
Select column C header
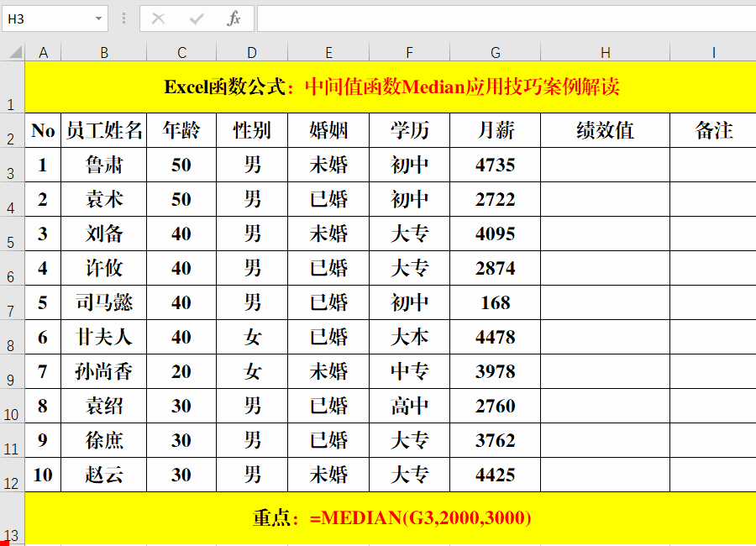(181, 52)
